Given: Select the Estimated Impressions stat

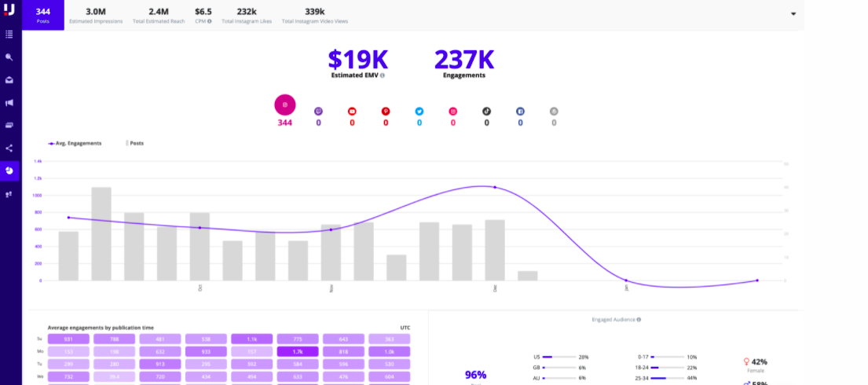Looking at the screenshot, I should 96,16.
